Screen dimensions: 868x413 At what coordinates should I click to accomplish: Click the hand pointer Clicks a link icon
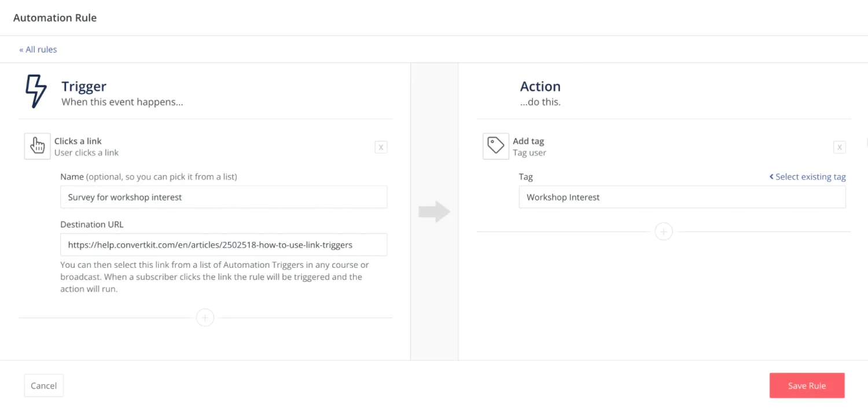click(37, 146)
